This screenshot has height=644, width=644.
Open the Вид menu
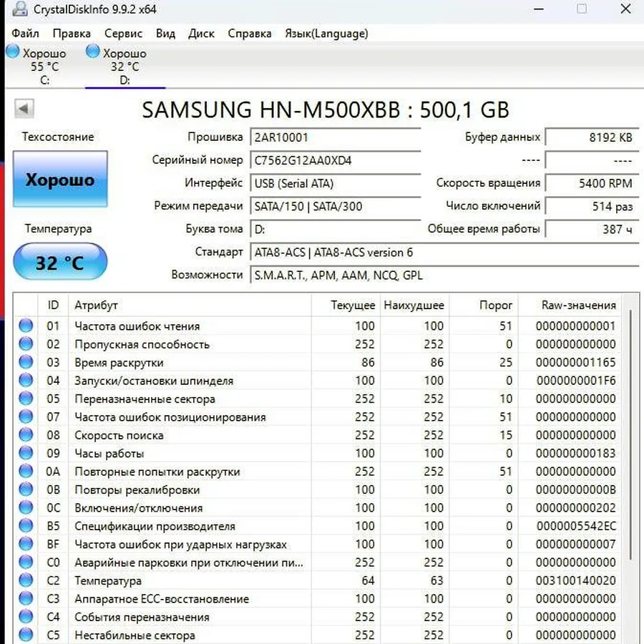coord(165,33)
